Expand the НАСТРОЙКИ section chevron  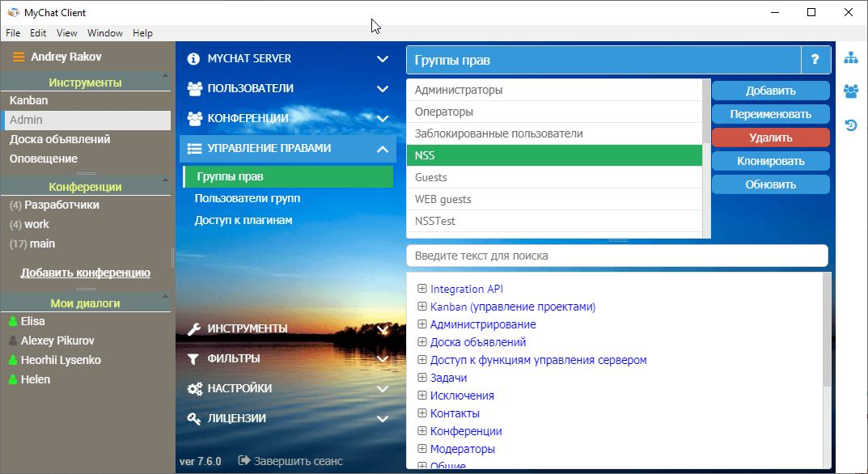pyautogui.click(x=383, y=389)
